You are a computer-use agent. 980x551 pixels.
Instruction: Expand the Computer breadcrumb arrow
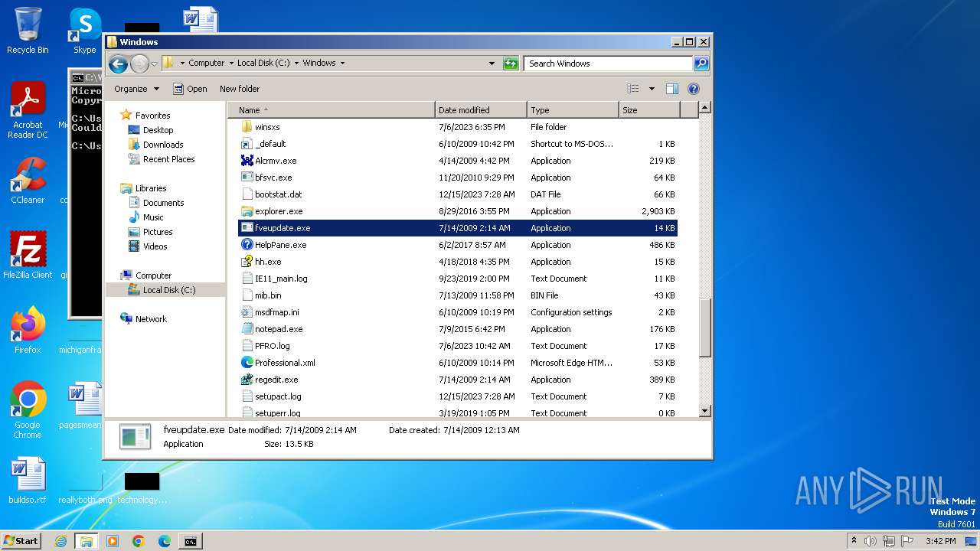click(231, 64)
